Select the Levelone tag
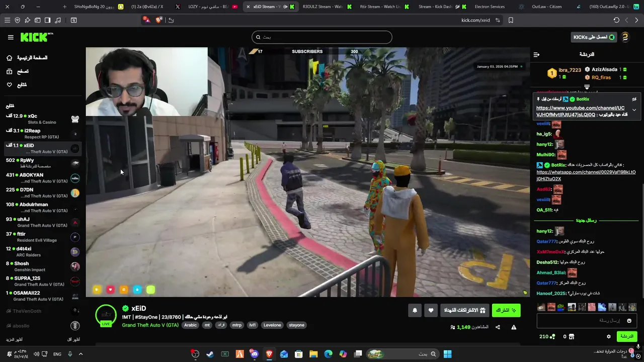The height and width of the screenshot is (362, 644). coord(272,325)
